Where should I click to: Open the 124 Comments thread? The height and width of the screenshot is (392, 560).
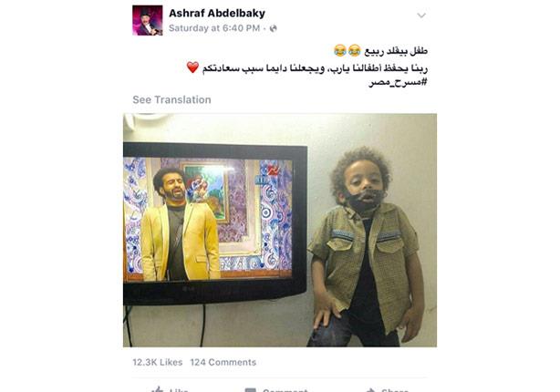223,362
